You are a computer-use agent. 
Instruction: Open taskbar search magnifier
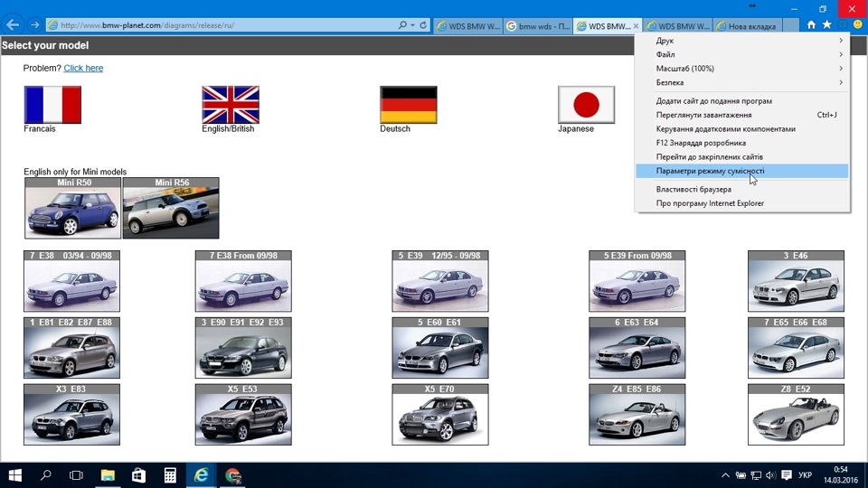pyautogui.click(x=46, y=475)
